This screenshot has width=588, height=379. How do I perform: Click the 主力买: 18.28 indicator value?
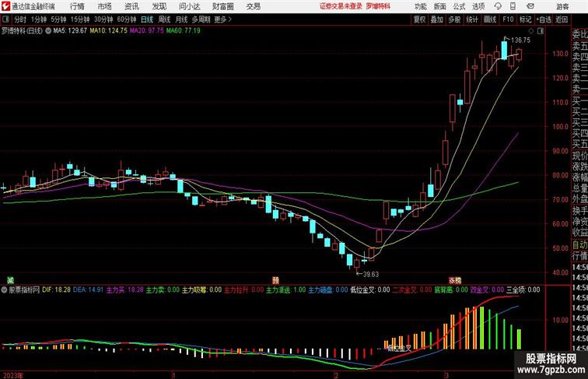125,290
